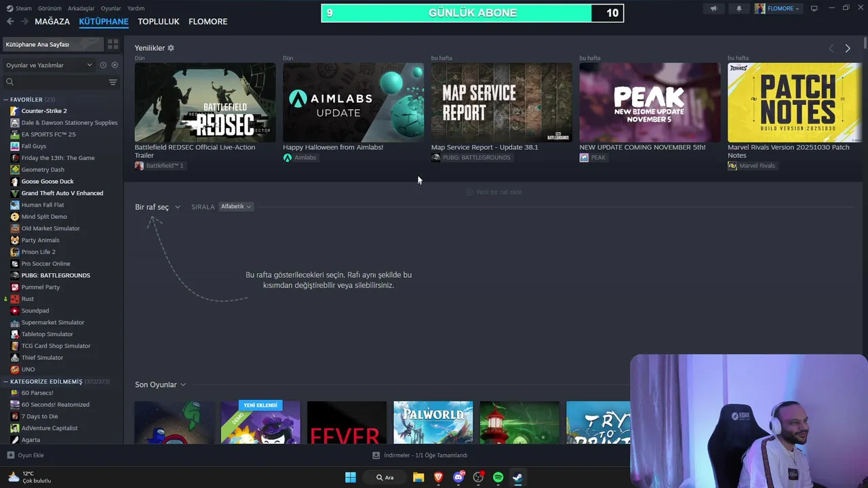Click UNO game icon in list

15,369
